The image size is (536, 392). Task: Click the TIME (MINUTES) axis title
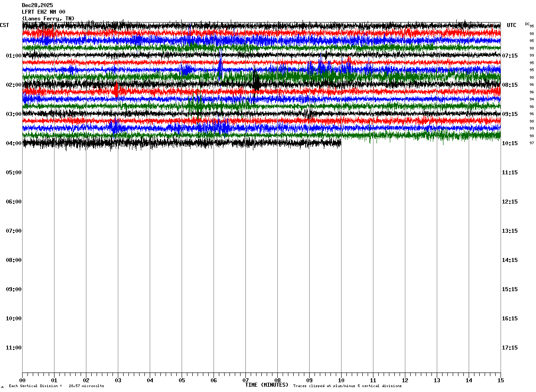tap(267, 385)
